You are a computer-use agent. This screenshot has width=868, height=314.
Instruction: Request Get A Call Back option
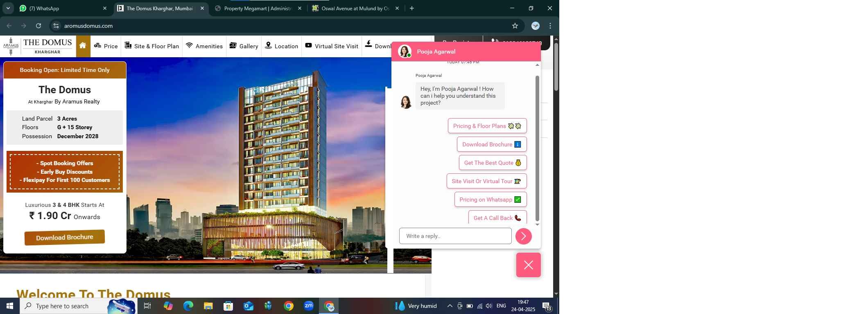[x=497, y=218]
